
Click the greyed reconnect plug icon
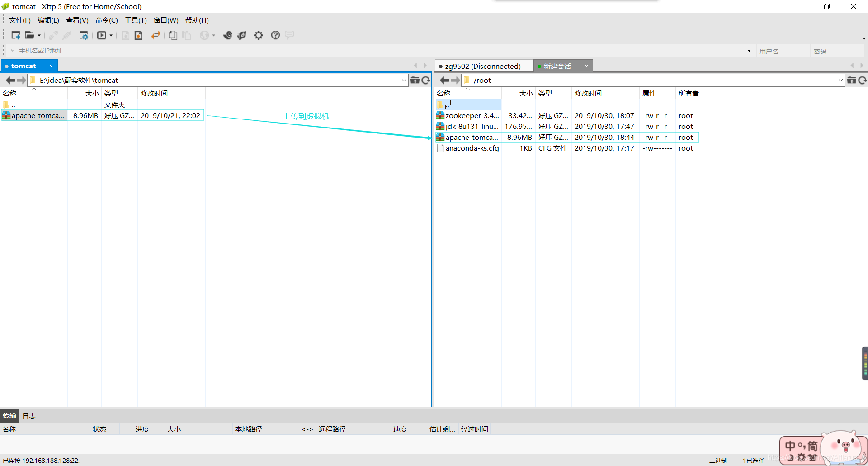(x=53, y=35)
